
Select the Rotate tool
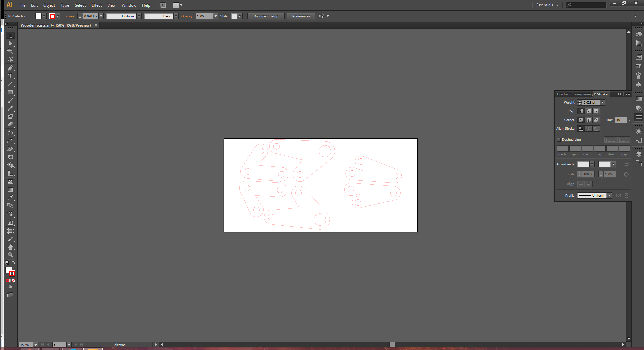tap(10, 133)
